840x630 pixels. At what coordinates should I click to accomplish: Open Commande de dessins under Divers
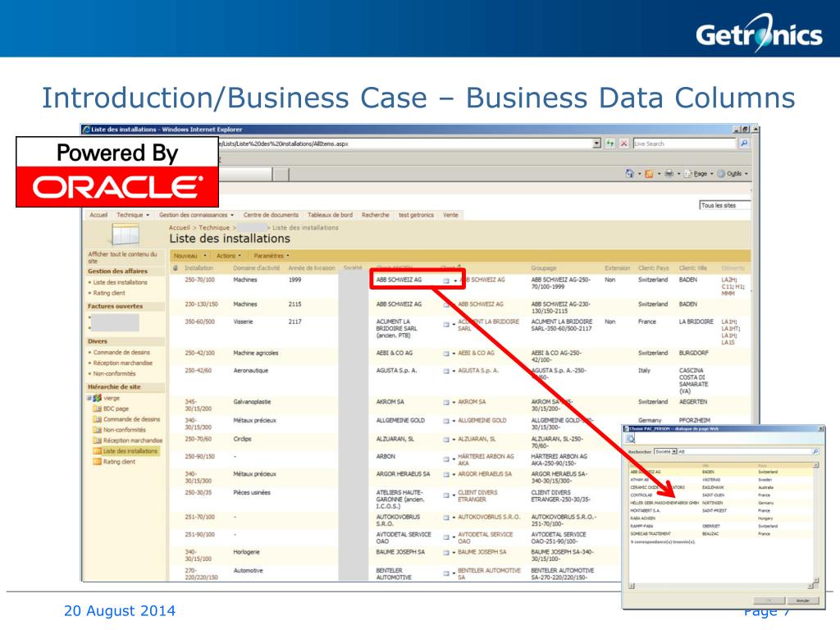click(121, 353)
